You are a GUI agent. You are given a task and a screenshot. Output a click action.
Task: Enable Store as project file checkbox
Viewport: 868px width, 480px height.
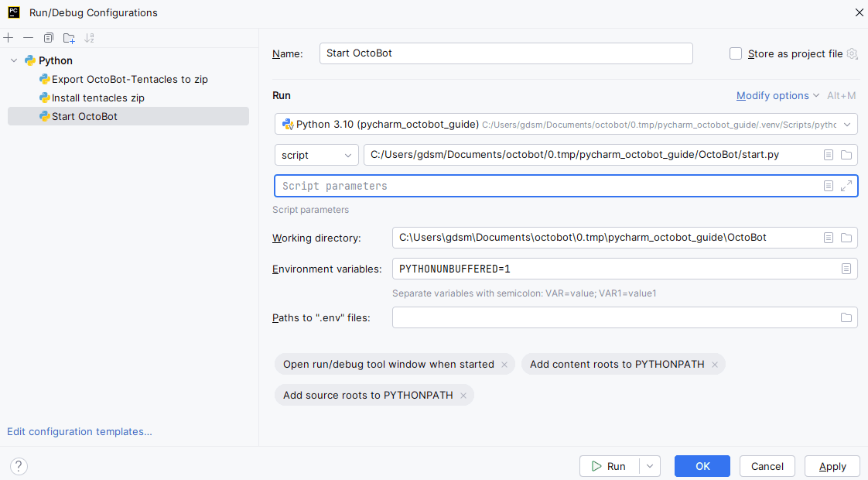[736, 53]
